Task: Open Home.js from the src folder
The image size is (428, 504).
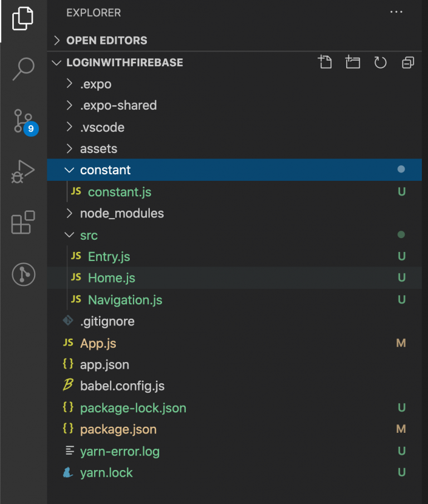Action: 111,278
